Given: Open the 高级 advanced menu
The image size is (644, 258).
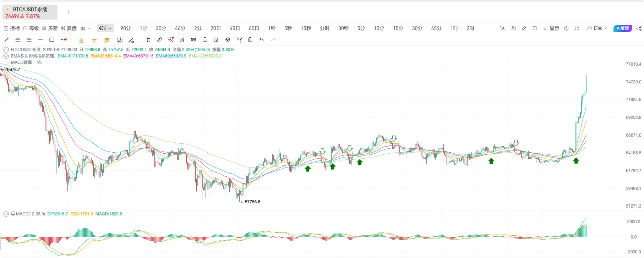Looking at the screenshot, I should tap(31, 28).
